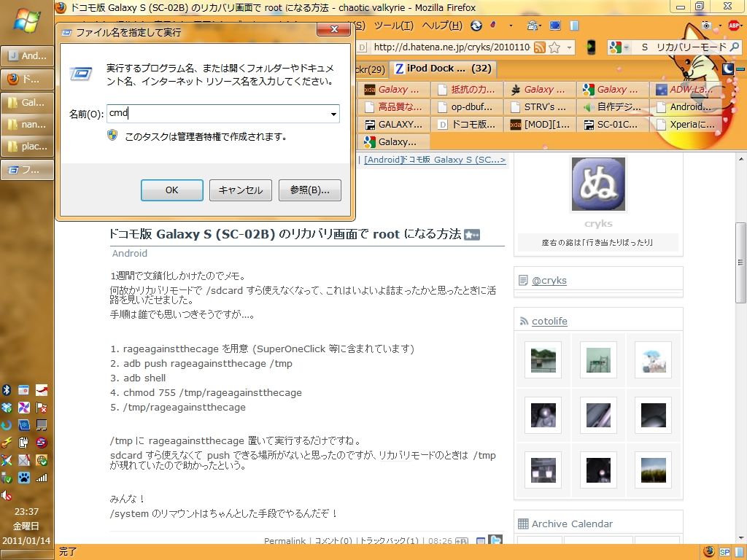Click the blue sync arrows toolbar icon
This screenshot has width=747, height=560.
point(476,26)
